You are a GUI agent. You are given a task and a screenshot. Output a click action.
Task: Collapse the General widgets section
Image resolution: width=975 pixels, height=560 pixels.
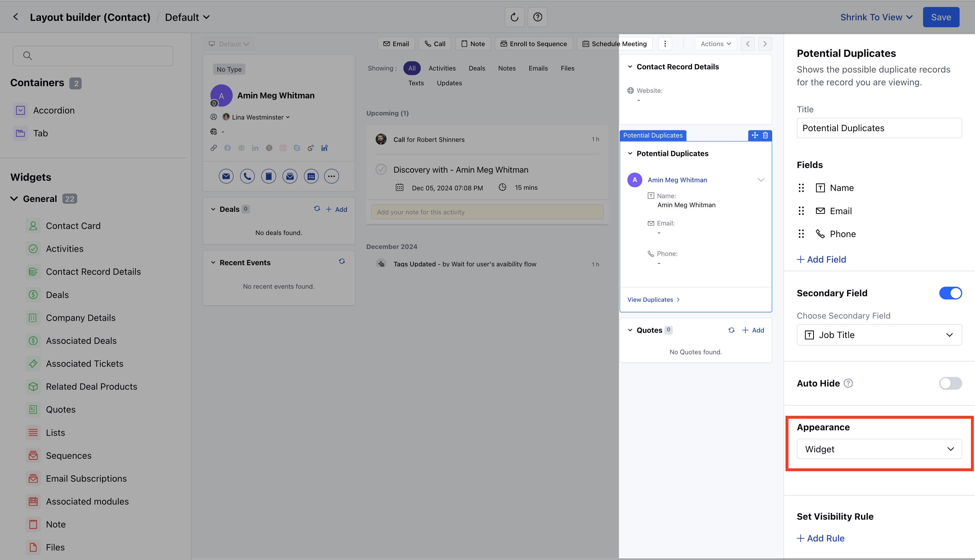(x=14, y=199)
